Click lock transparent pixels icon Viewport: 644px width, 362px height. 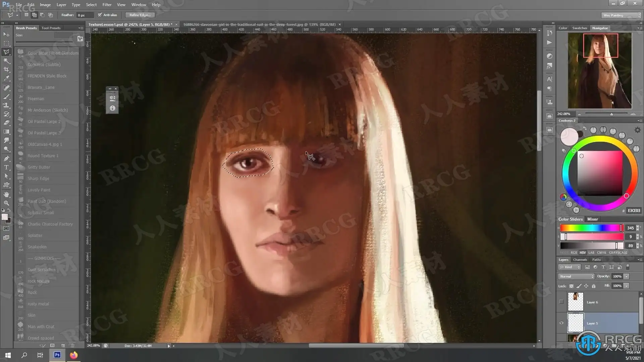(571, 286)
